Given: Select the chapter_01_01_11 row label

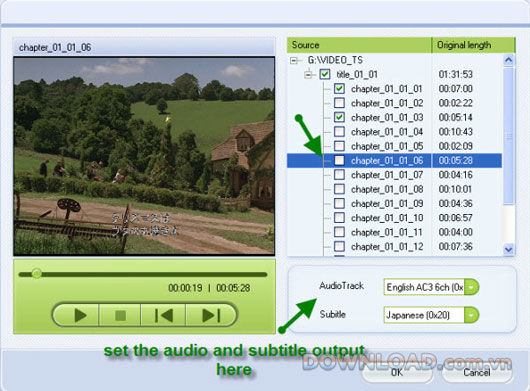Looking at the screenshot, I should [387, 233].
